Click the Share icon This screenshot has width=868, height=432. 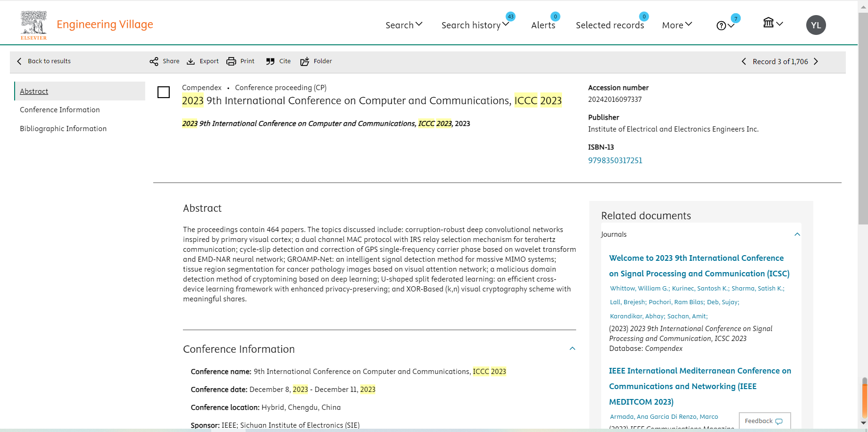click(x=154, y=62)
